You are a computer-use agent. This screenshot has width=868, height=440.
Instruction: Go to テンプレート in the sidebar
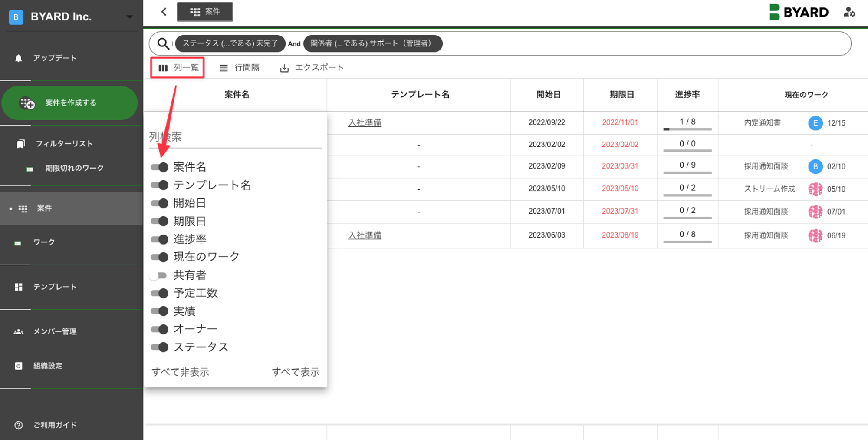click(x=55, y=287)
